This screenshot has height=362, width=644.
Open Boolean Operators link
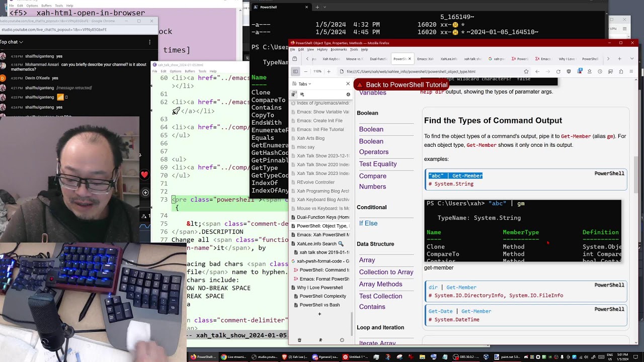373,146
